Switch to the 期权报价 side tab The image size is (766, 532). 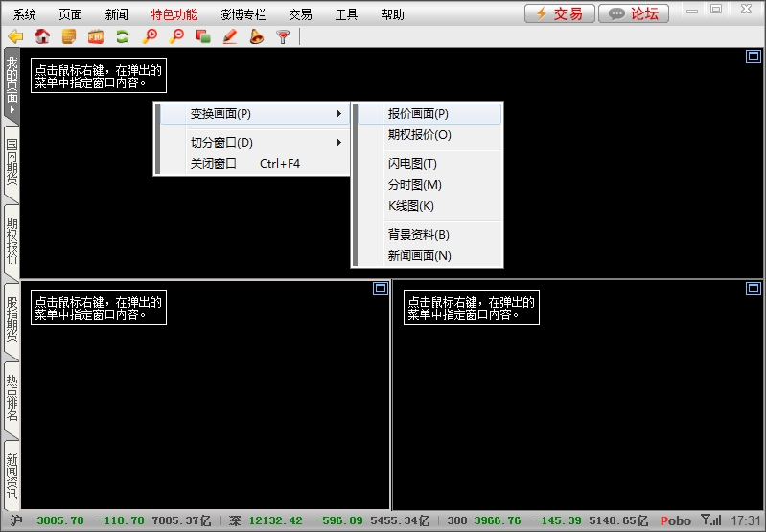[12, 243]
